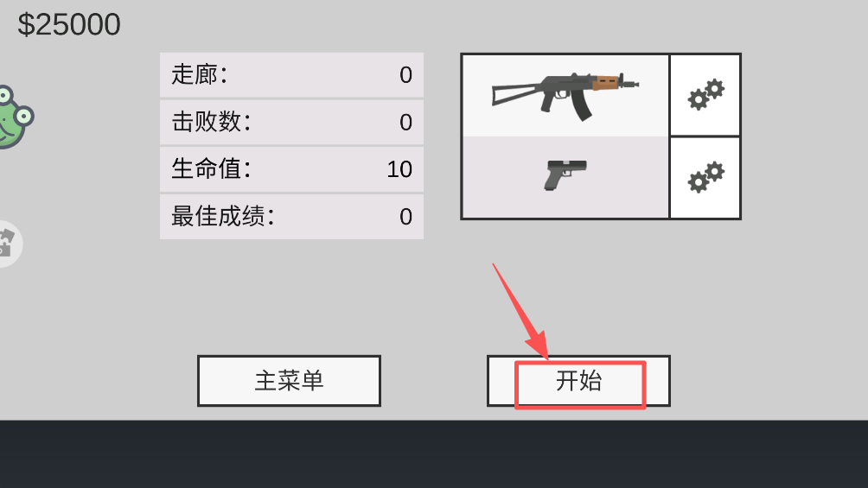Click the 生命值 value of 10
Screen dimensions: 868x488
[399, 169]
